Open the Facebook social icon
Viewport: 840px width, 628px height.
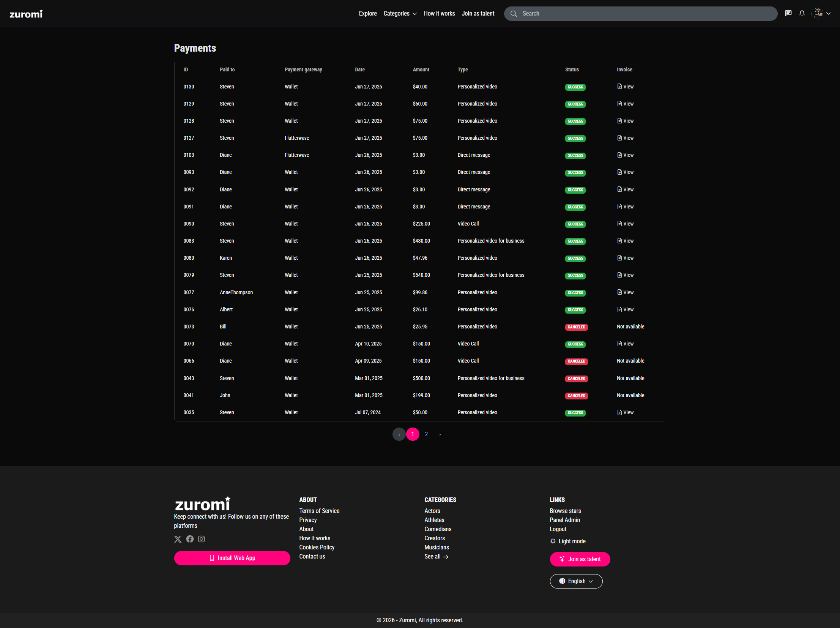coord(190,539)
